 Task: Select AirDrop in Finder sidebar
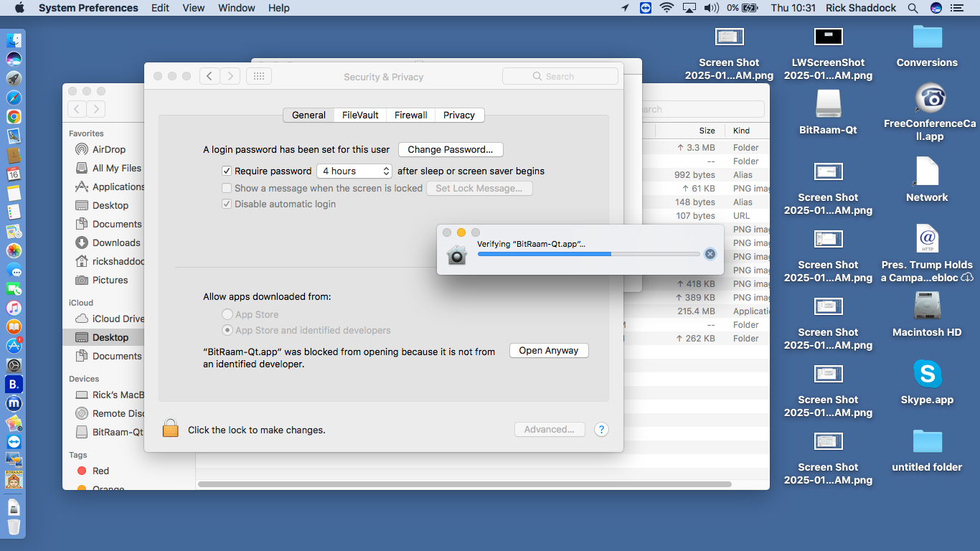click(109, 149)
